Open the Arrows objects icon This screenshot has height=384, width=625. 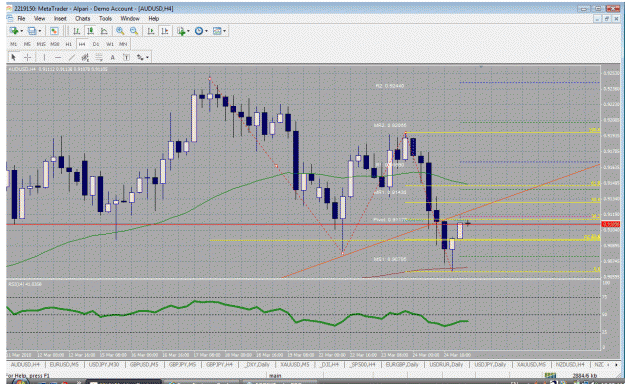coord(140,57)
